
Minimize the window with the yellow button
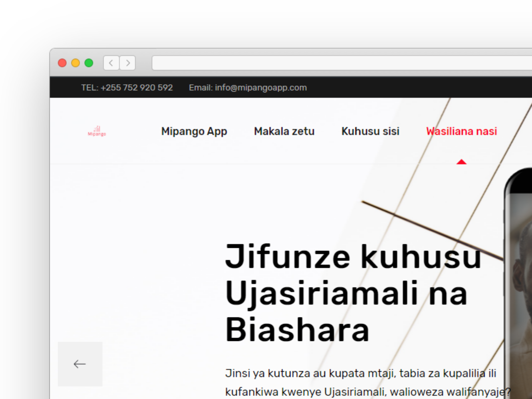[x=75, y=63]
